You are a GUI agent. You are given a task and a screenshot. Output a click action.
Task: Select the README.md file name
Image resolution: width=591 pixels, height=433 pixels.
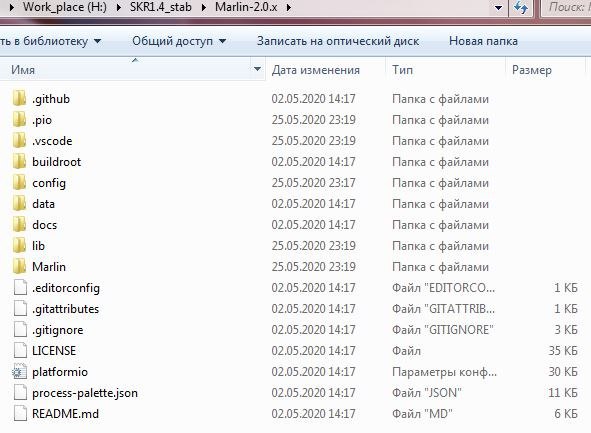tap(66, 414)
